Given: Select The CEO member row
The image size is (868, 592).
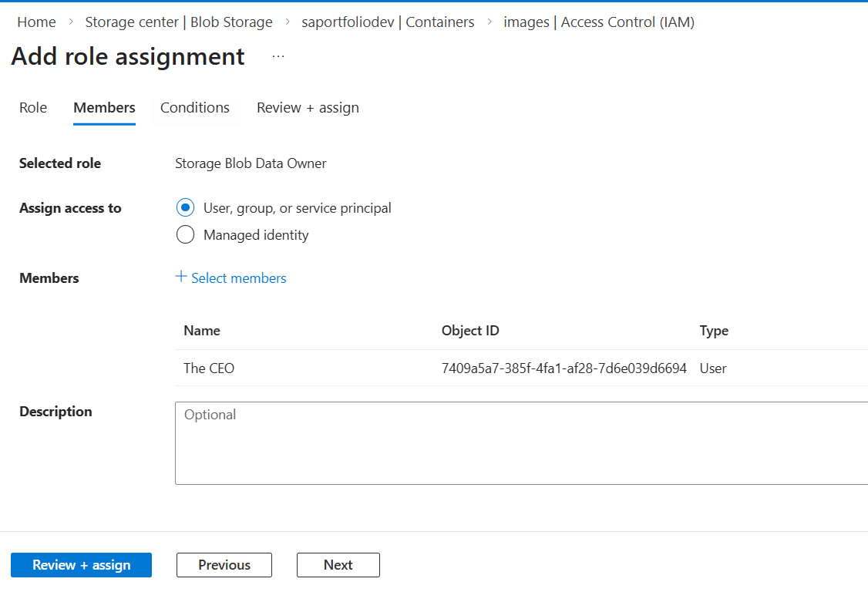Looking at the screenshot, I should (x=209, y=368).
